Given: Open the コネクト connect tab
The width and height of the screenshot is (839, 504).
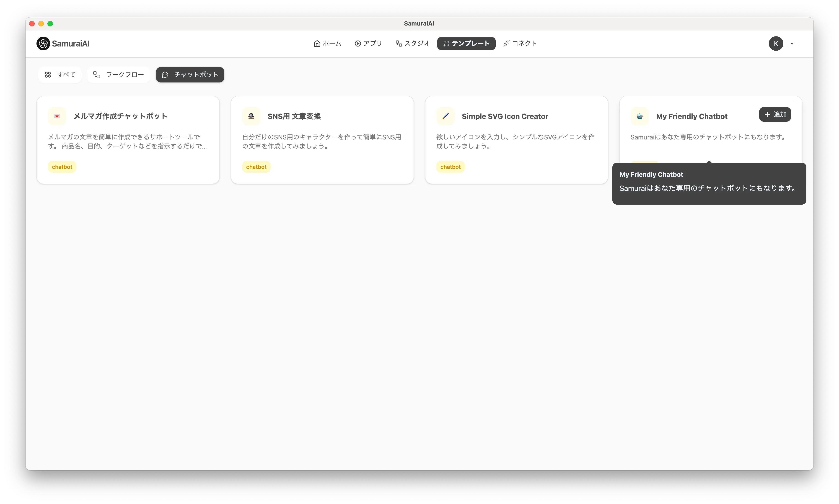Looking at the screenshot, I should tap(520, 44).
